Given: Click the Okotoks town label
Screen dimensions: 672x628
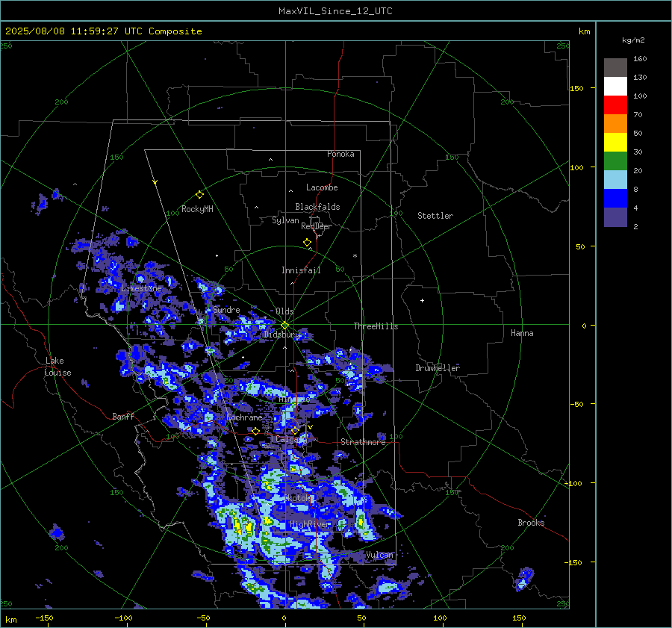Looking at the screenshot, I should (x=297, y=498).
